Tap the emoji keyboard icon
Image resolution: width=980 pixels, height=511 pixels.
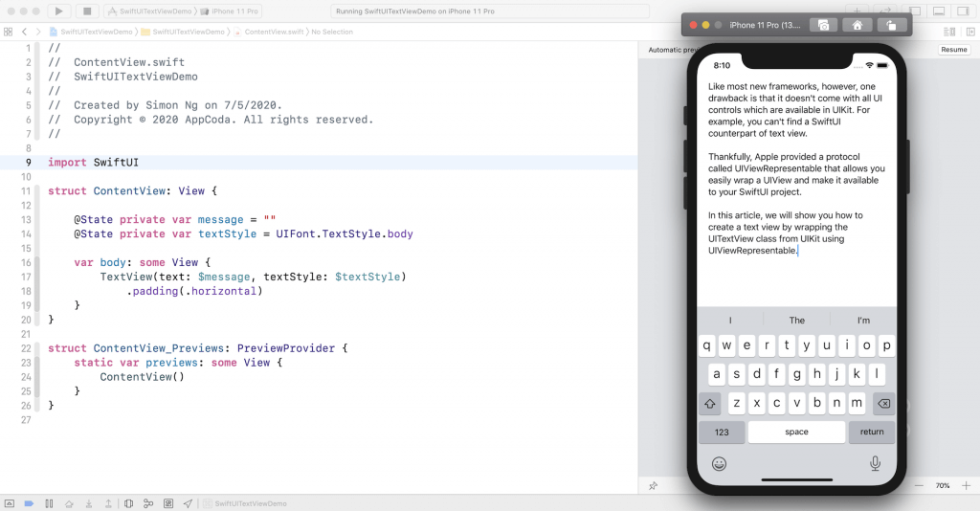(x=719, y=463)
